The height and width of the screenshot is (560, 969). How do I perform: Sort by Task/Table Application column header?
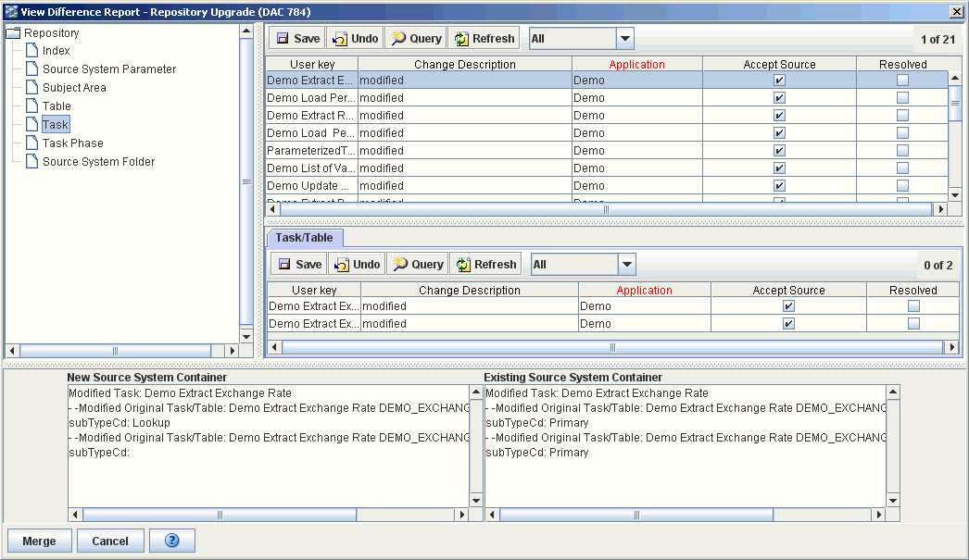click(645, 291)
